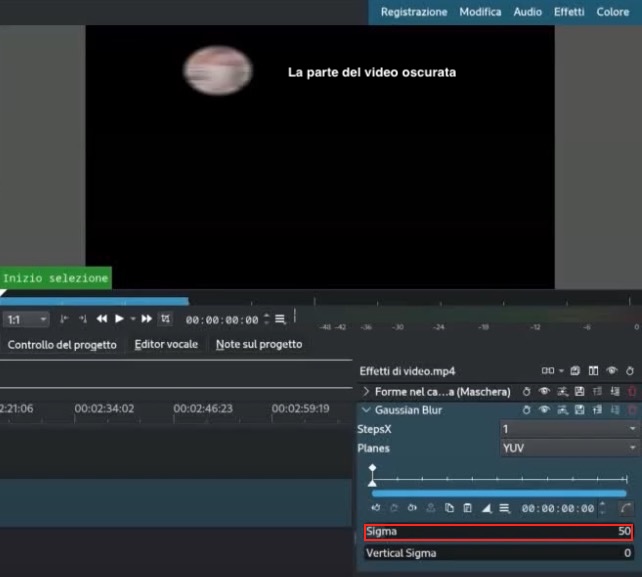Switch to the Colore workspace
The height and width of the screenshot is (577, 642).
613,12
